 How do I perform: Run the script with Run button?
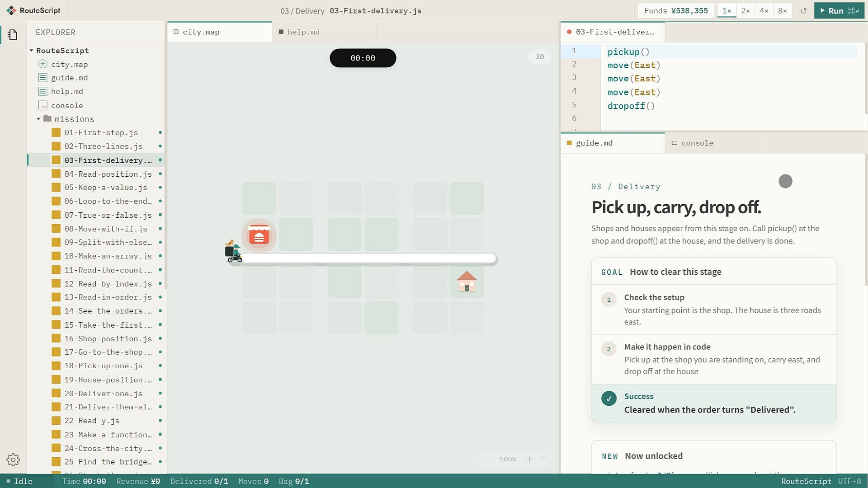click(839, 10)
